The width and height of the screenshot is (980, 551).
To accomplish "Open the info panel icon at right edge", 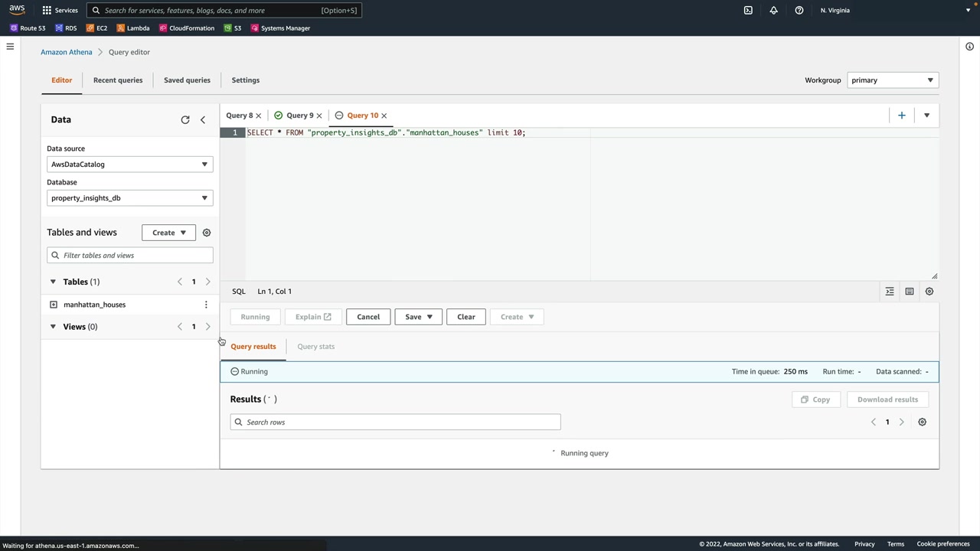I will 969,47.
